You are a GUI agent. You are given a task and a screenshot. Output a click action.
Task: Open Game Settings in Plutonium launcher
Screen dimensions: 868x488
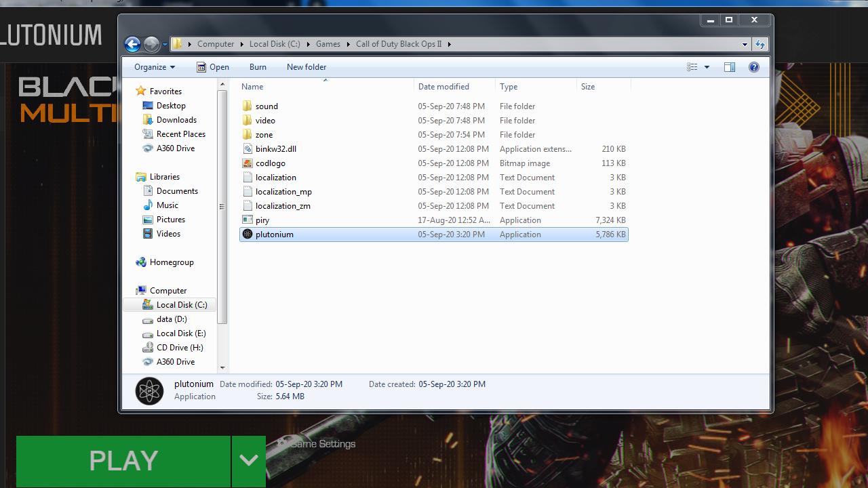tap(316, 444)
